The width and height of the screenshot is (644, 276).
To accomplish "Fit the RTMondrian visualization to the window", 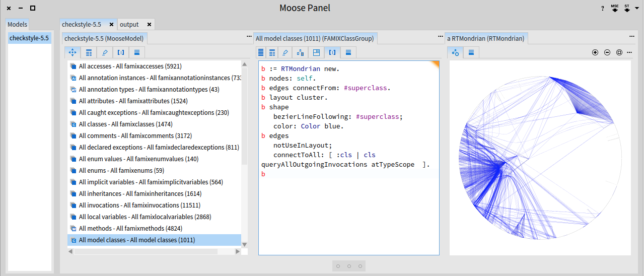I will coord(619,52).
